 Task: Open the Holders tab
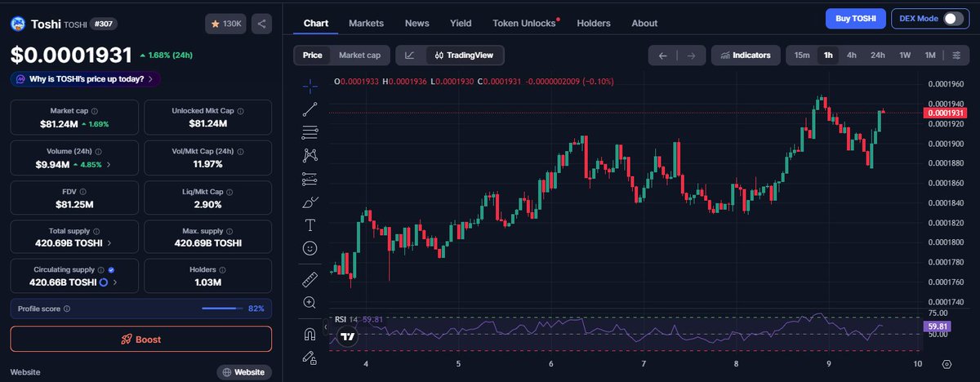tap(594, 23)
